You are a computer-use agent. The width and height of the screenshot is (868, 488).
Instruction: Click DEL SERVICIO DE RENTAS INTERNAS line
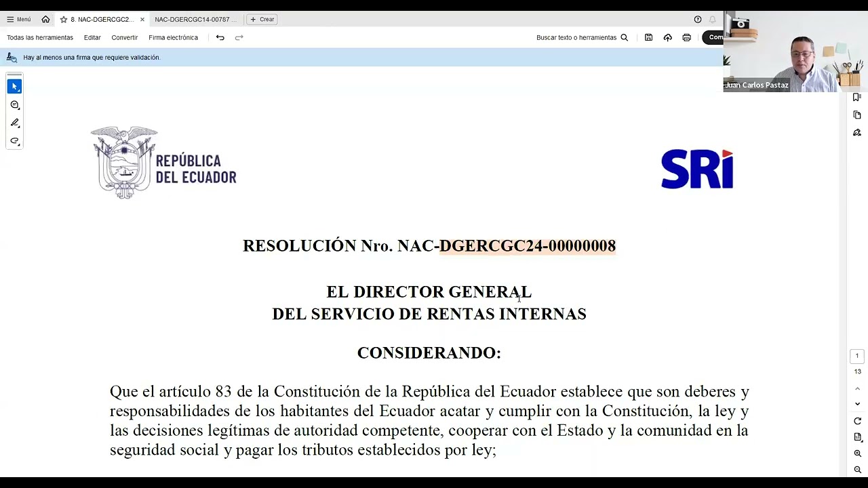(429, 314)
